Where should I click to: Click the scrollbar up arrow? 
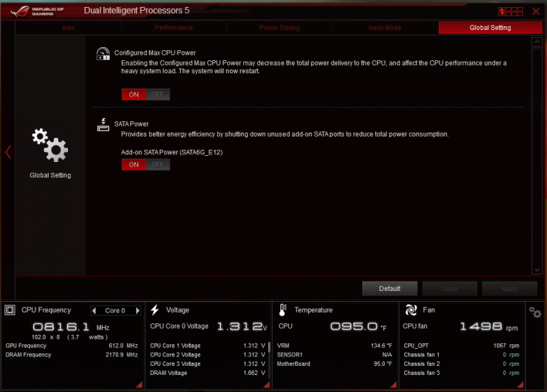[x=537, y=41]
